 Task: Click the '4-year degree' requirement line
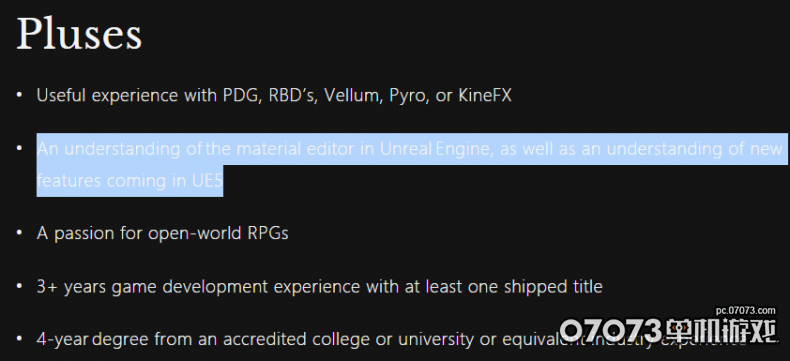tap(393, 339)
